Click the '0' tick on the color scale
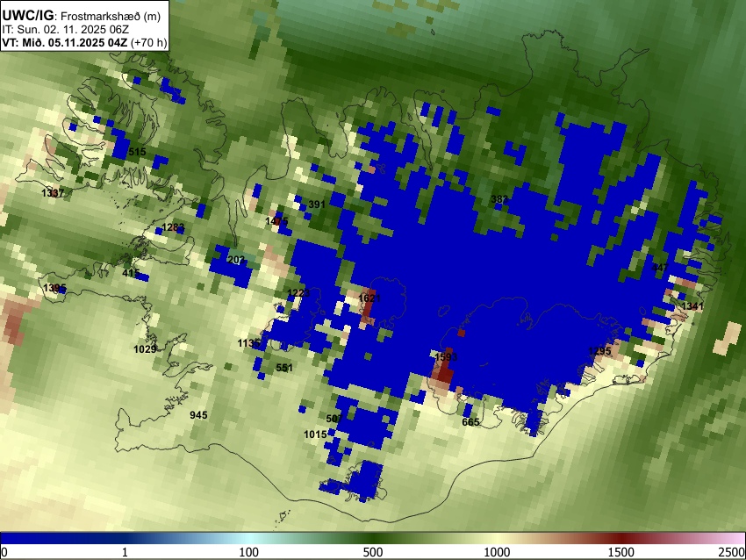746x560 pixels. (4, 552)
